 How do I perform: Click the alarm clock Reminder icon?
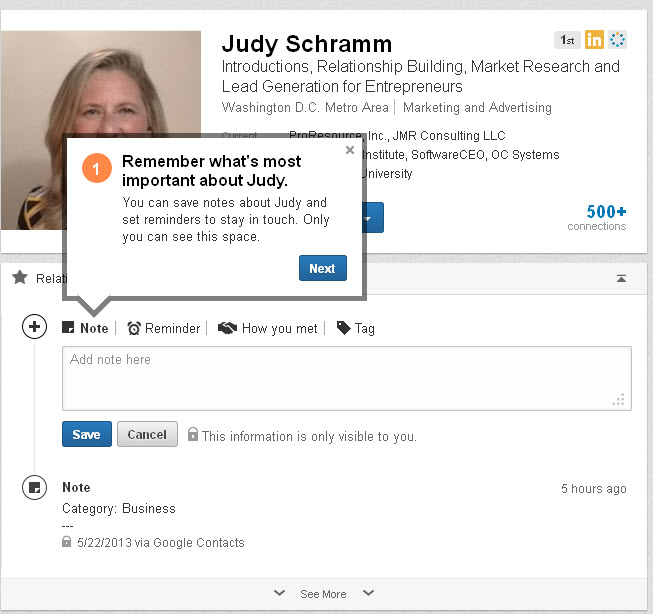tap(134, 328)
